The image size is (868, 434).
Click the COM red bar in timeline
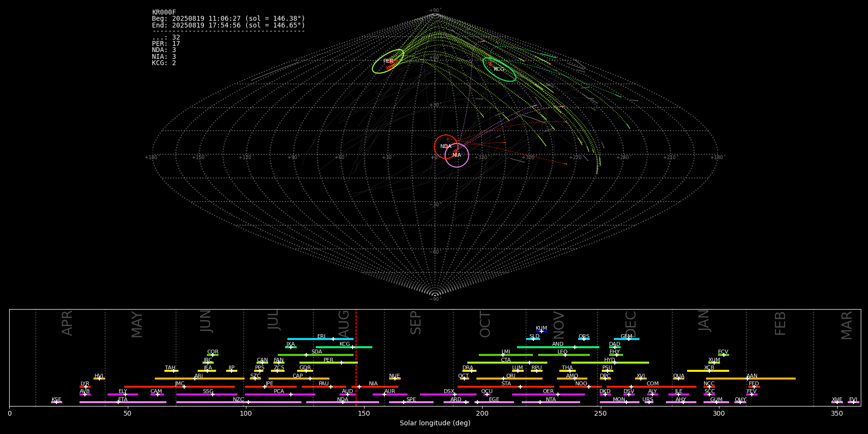click(651, 387)
